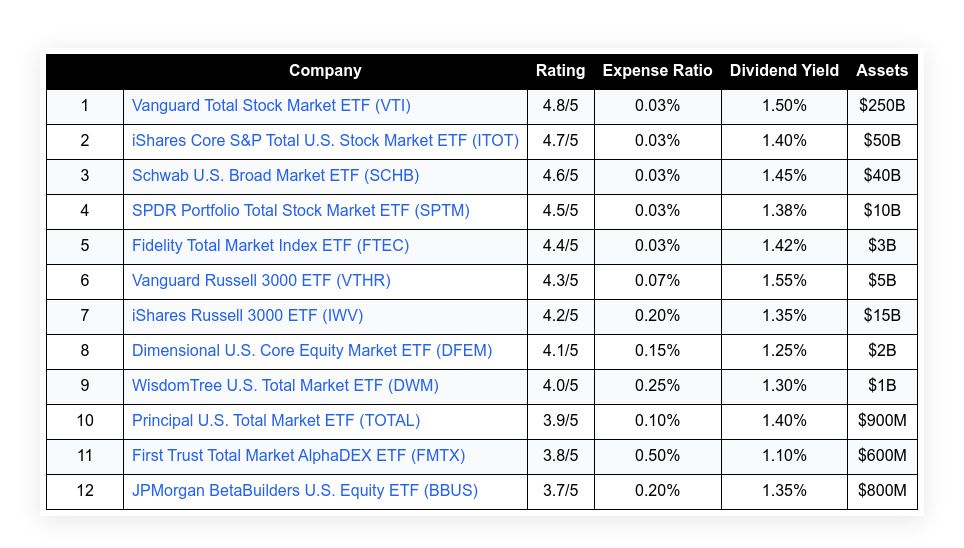Click the Assets column header
This screenshot has height=548, width=964.
coord(882,70)
